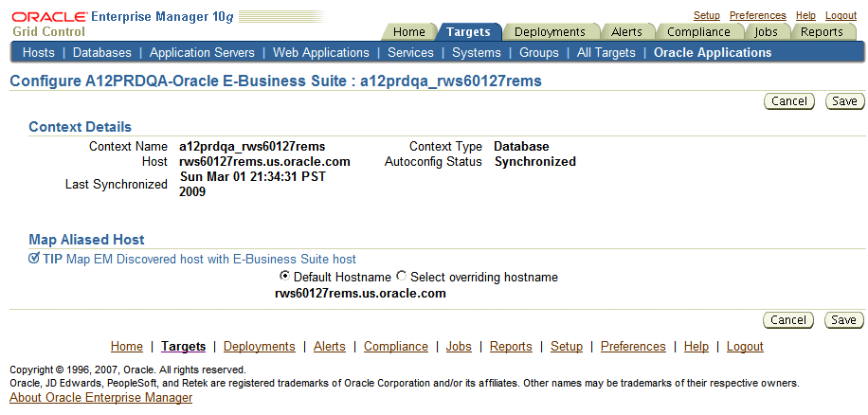Click the footer Preferences link
Screen dimensions: 868x415
point(633,347)
